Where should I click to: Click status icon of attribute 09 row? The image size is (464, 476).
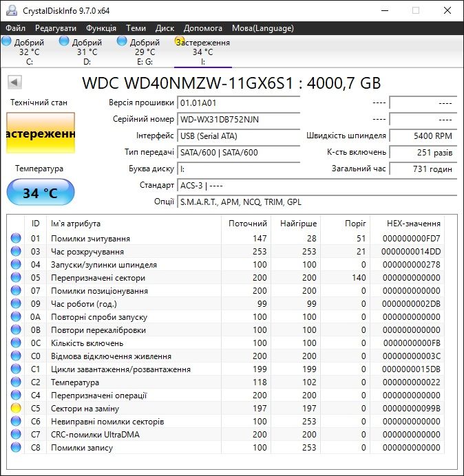[x=16, y=303]
